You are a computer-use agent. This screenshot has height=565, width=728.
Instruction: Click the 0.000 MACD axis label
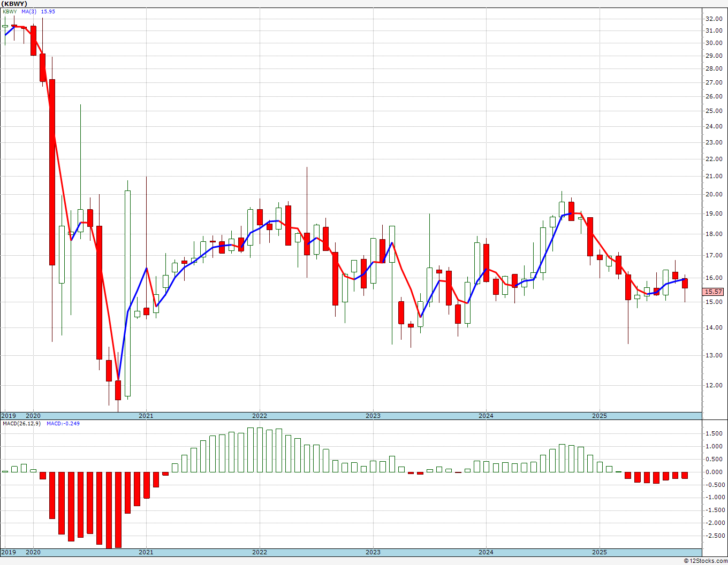tap(715, 472)
